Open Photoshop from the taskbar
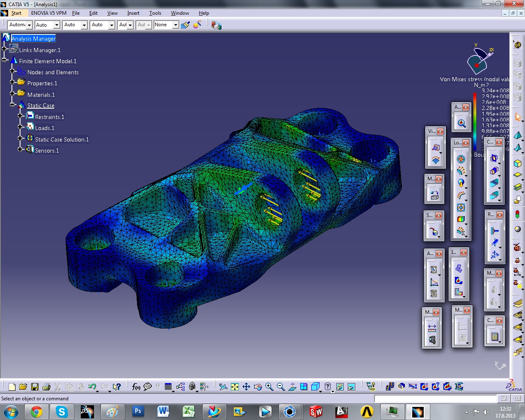The height and width of the screenshot is (420, 525). pyautogui.click(x=138, y=411)
